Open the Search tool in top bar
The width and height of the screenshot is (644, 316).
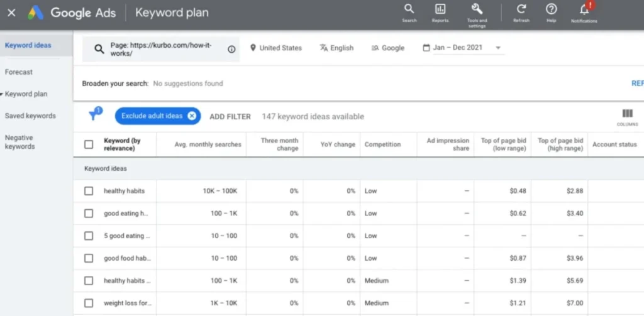[x=409, y=9]
